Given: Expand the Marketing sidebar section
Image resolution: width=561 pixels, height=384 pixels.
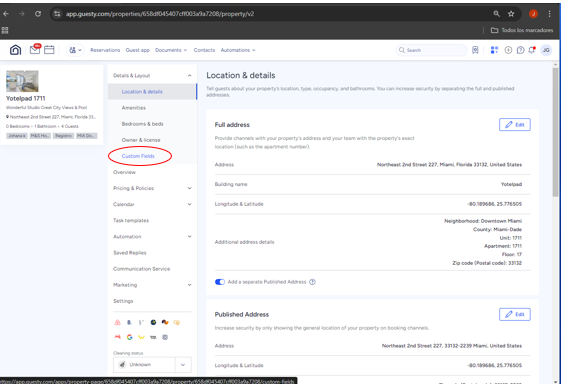Looking at the screenshot, I should pyautogui.click(x=189, y=285).
